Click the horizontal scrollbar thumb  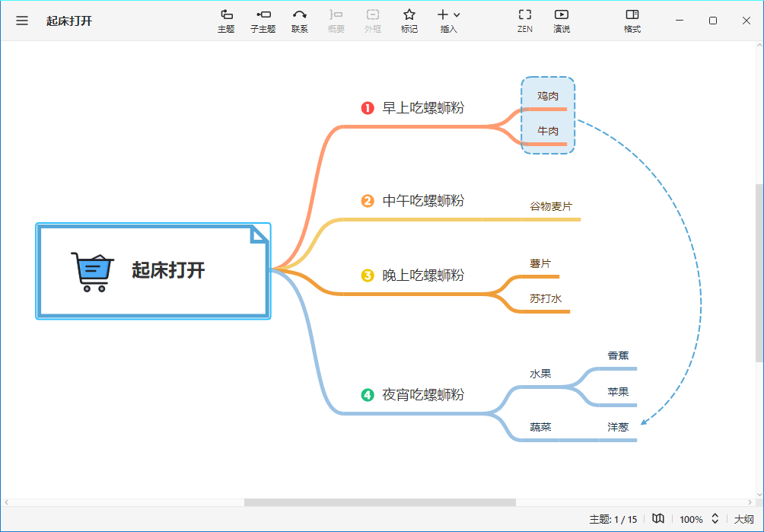point(379,502)
